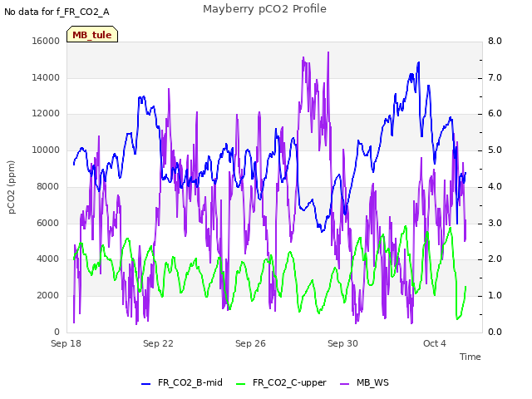Viewport: 532px width, 399px height.
Task: Click the Time axis label
Action: [470, 357]
